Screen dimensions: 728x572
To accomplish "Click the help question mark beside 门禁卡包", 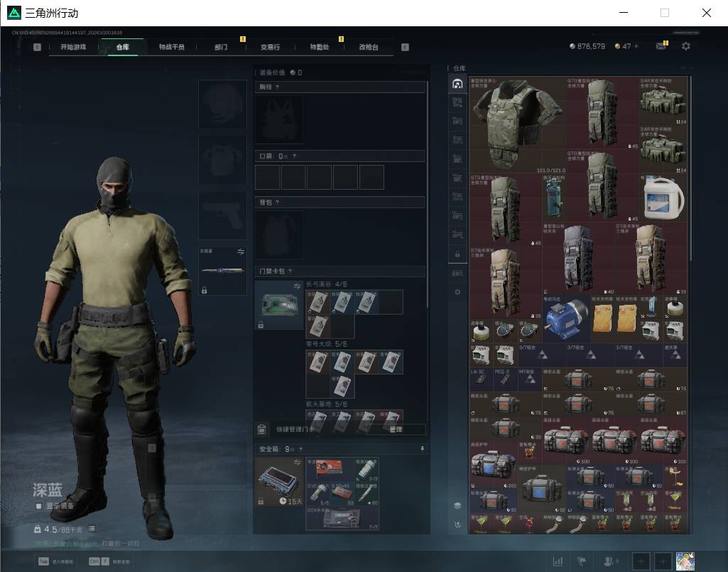I will tap(290, 271).
